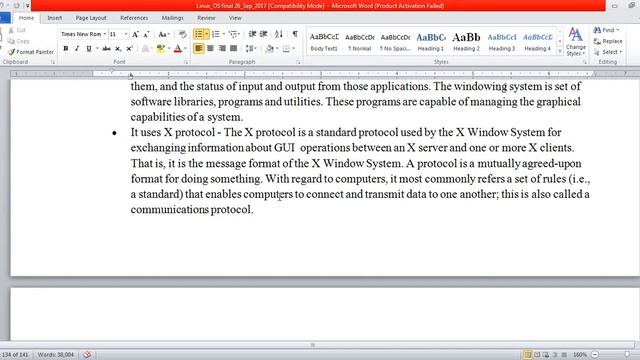Image resolution: width=640 pixels, height=360 pixels.
Task: Decrease the paragraph indent
Action: [252, 34]
